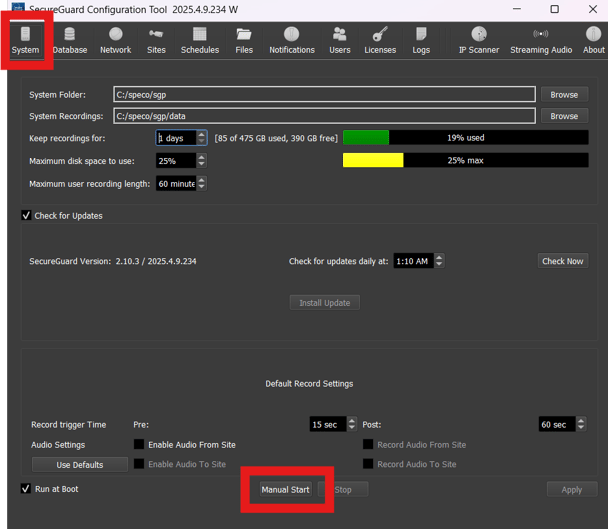Screen dimensions: 608x529
Task: Open the System tab icon
Action: [25, 34]
